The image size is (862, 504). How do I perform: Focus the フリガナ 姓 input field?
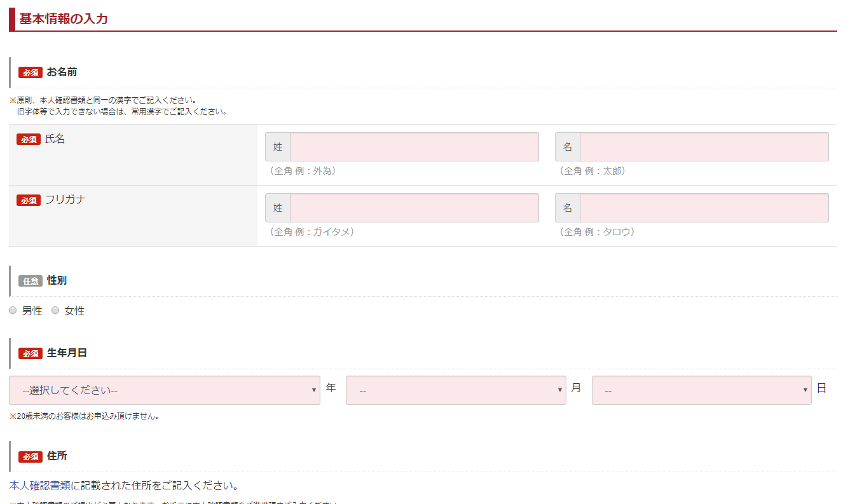tap(414, 208)
